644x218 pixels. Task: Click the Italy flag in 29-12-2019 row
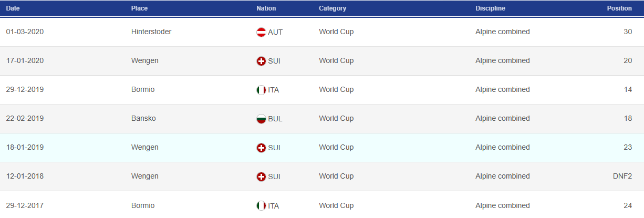[x=261, y=90]
